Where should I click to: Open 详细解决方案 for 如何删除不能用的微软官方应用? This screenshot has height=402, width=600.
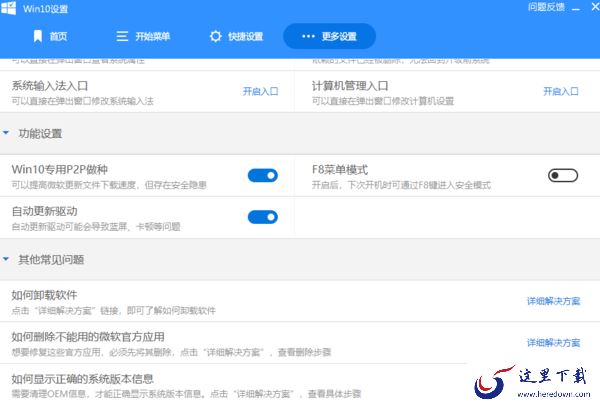pyautogui.click(x=554, y=343)
